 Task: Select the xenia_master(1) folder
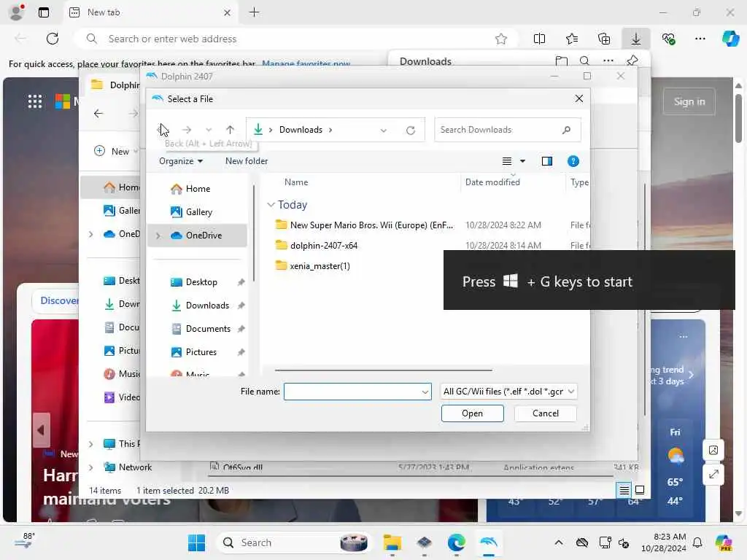320,265
